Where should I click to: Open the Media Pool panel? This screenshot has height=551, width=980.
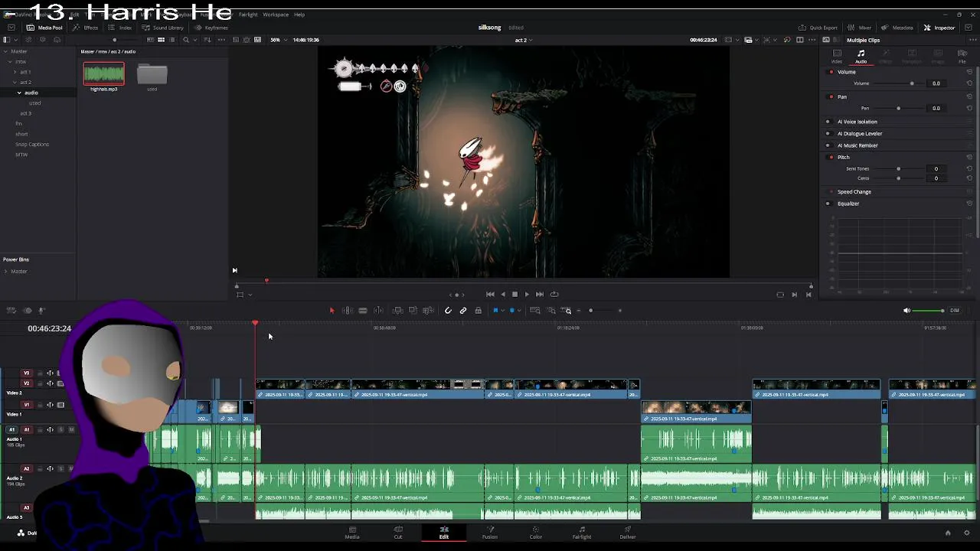[45, 28]
